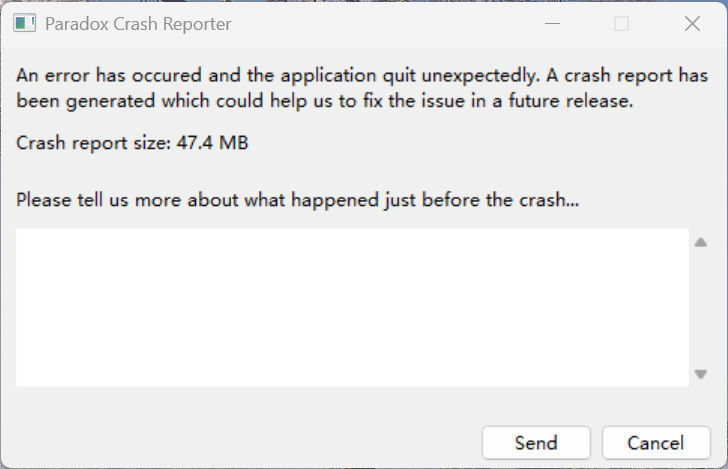
Task: Click the "Crash report size" label
Action: 93,143
